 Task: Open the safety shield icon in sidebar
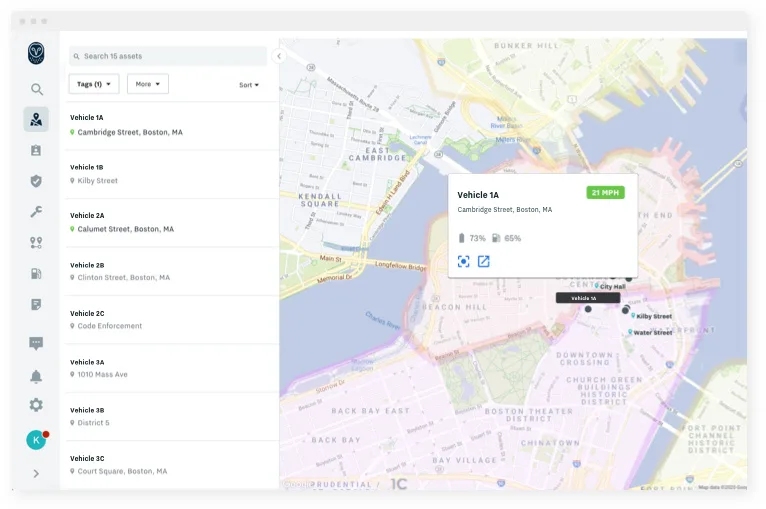coord(36,181)
